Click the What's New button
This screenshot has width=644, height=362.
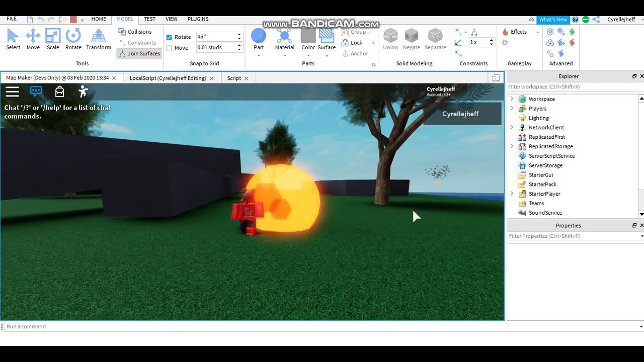[553, 20]
